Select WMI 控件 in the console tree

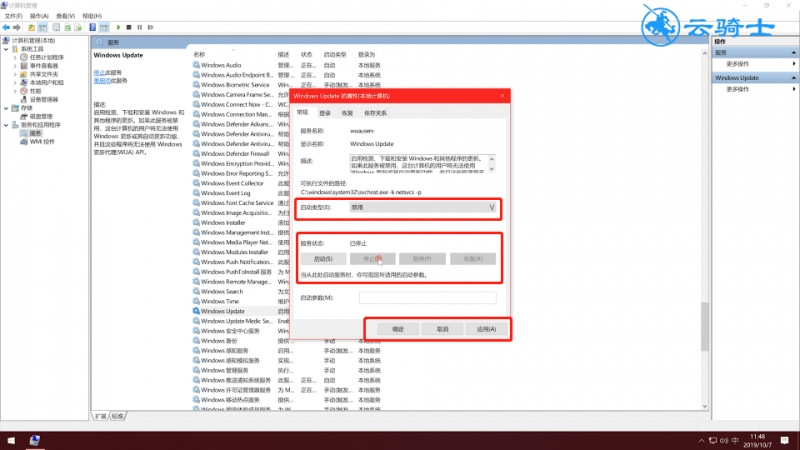point(42,142)
